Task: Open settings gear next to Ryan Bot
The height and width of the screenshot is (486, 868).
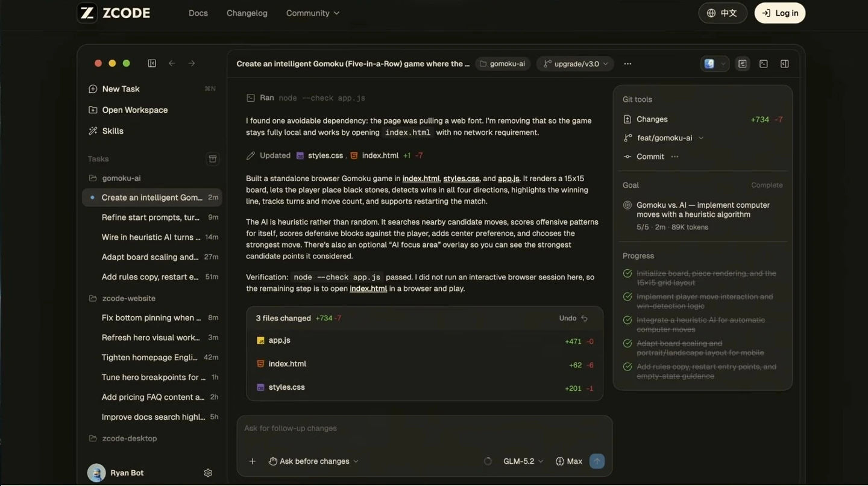Action: pos(208,473)
